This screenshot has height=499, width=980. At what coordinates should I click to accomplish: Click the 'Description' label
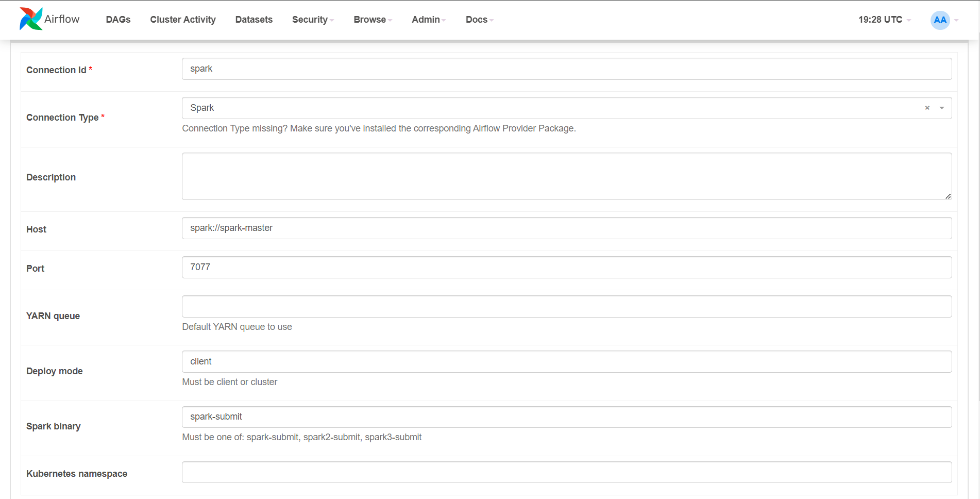tap(51, 177)
